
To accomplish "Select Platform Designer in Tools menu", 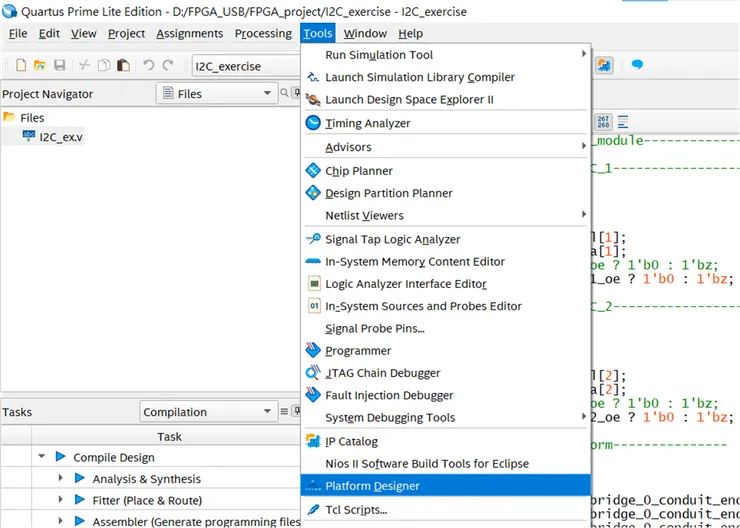I will tap(372, 486).
